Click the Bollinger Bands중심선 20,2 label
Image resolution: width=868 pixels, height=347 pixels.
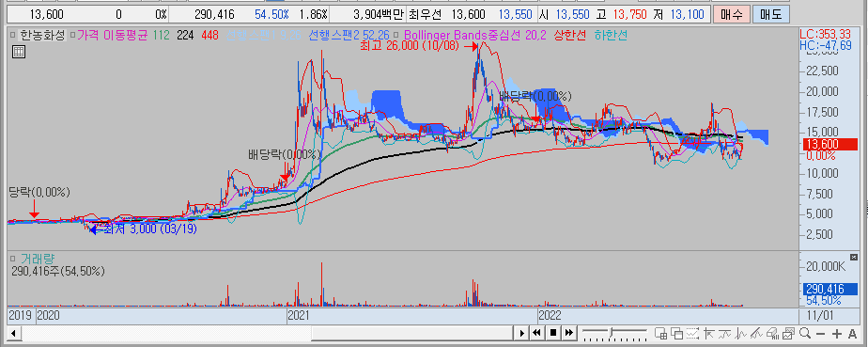(476, 36)
